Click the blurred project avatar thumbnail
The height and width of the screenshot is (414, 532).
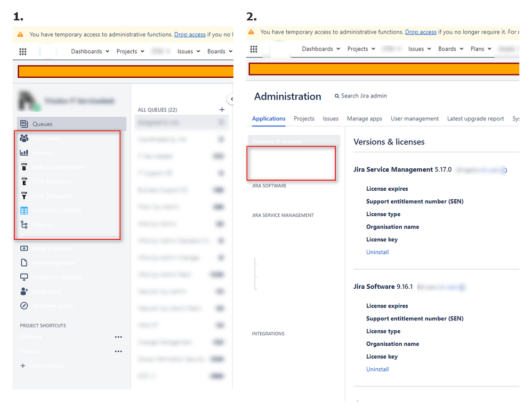28,101
